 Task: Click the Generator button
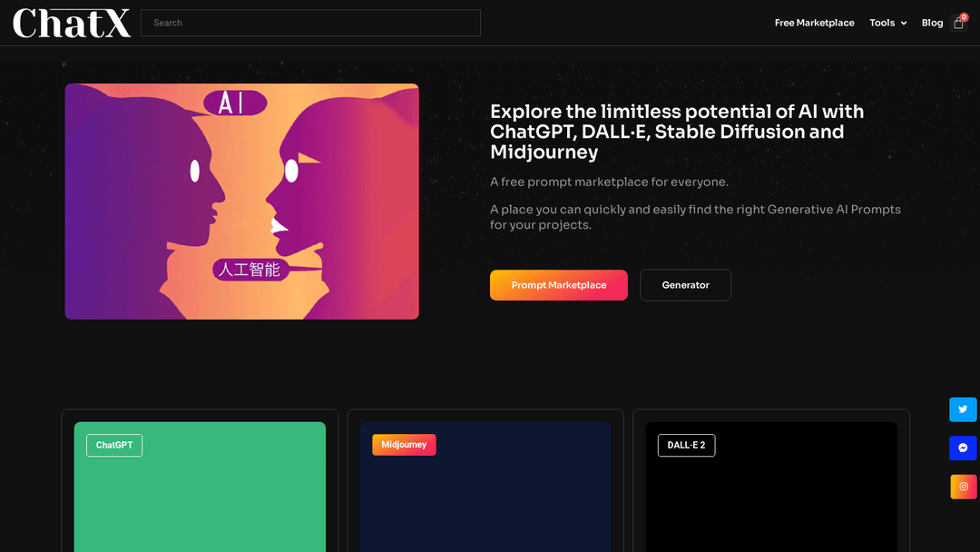[x=686, y=285]
